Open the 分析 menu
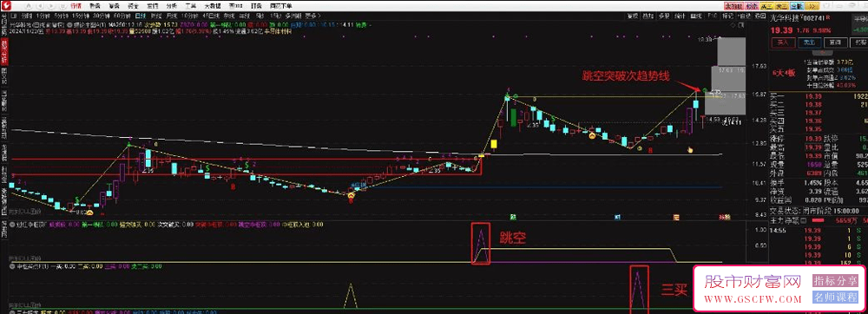 169,5
